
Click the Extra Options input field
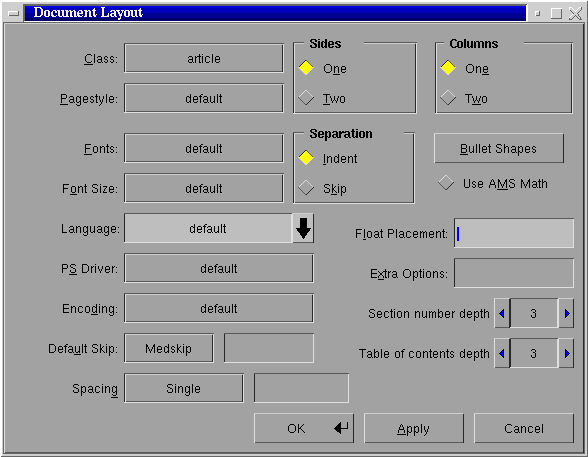click(x=514, y=273)
